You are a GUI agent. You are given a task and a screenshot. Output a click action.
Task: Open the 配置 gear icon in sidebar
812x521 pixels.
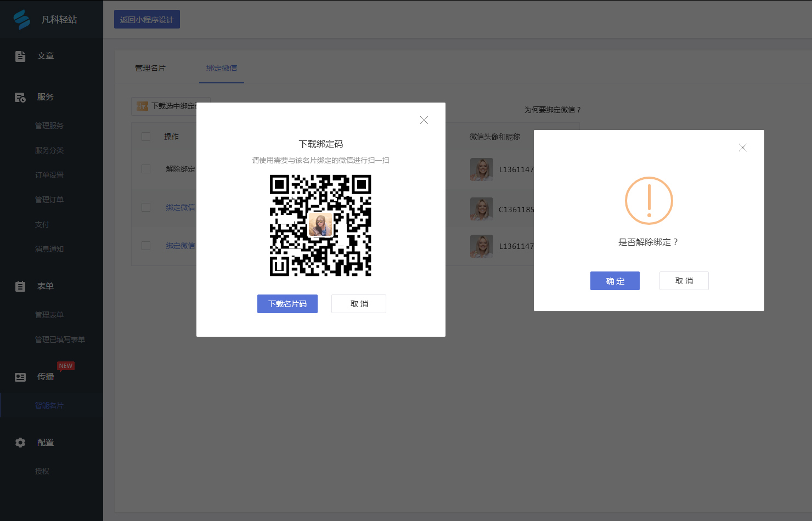coord(20,443)
